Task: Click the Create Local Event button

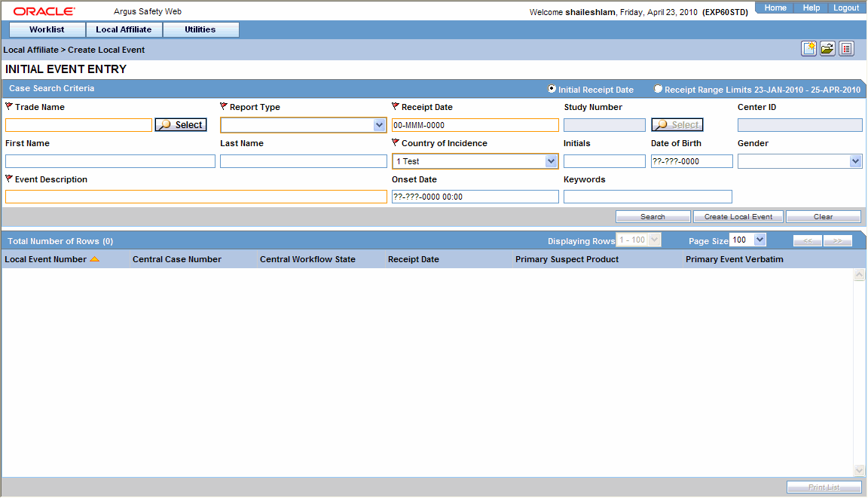Action: (x=738, y=216)
